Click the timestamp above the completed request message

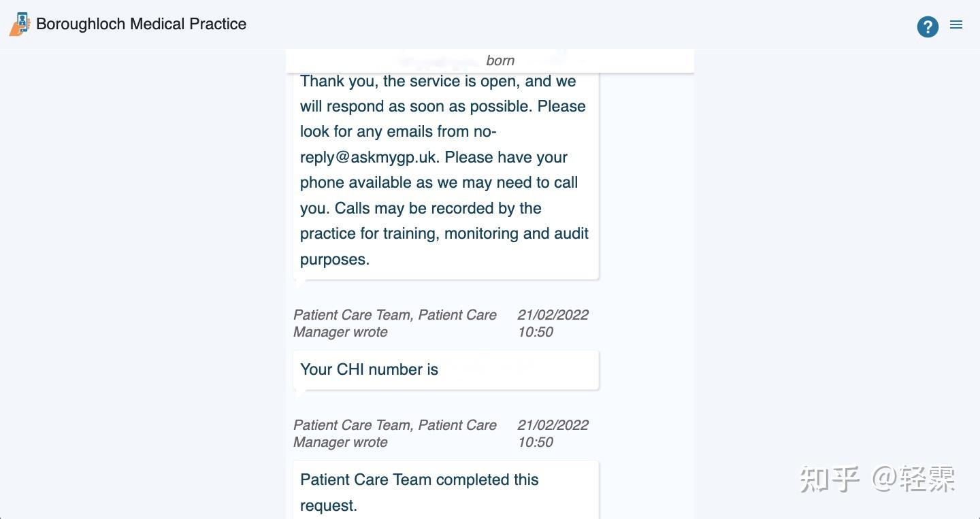pyautogui.click(x=553, y=433)
